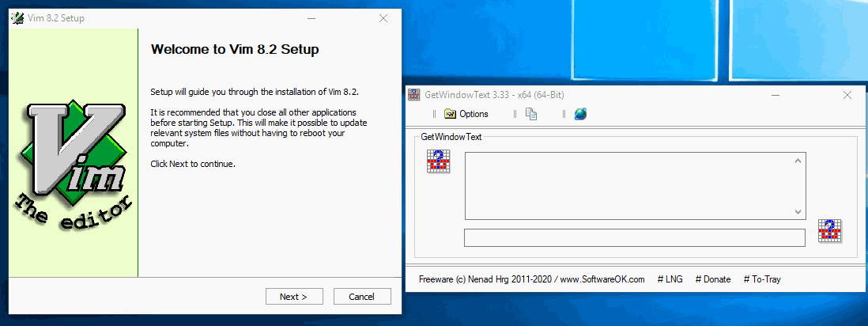Viewport: 868px width, 326px height.
Task: Cancel the Vim 8.2 installation
Action: (x=362, y=297)
